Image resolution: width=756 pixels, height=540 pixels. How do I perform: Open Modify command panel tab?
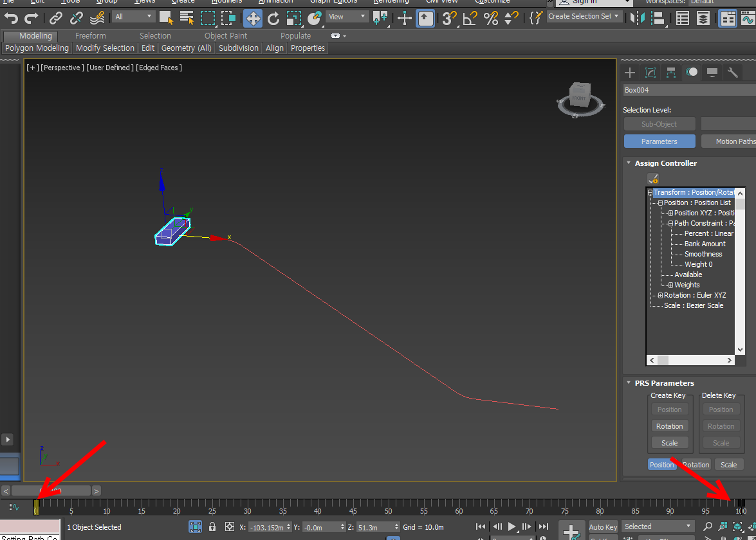click(x=650, y=73)
